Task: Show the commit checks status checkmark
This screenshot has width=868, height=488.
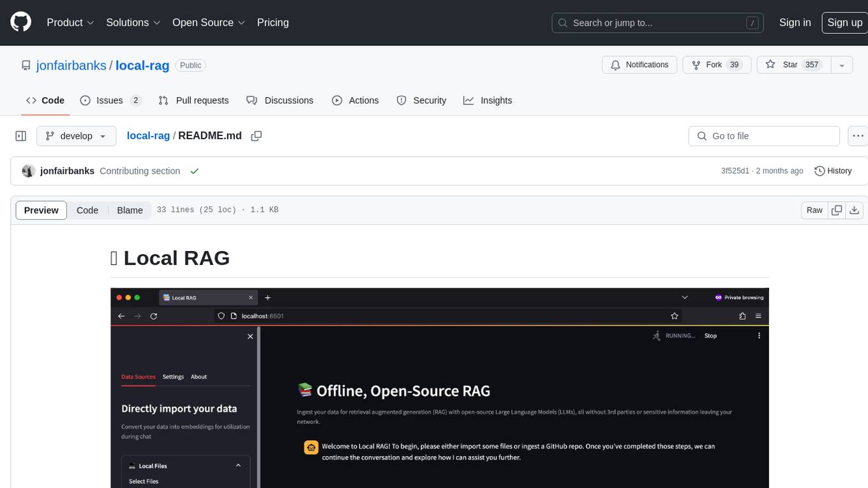Action: (x=195, y=171)
